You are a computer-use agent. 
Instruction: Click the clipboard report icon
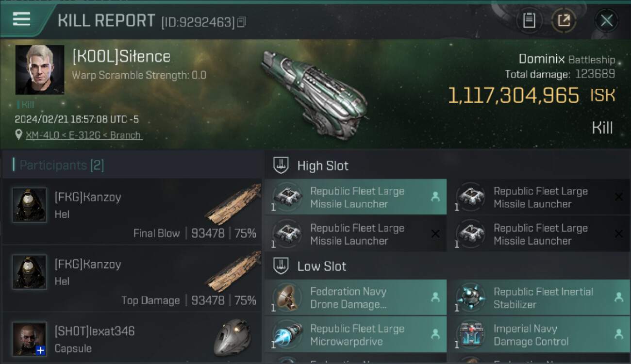pyautogui.click(x=529, y=21)
